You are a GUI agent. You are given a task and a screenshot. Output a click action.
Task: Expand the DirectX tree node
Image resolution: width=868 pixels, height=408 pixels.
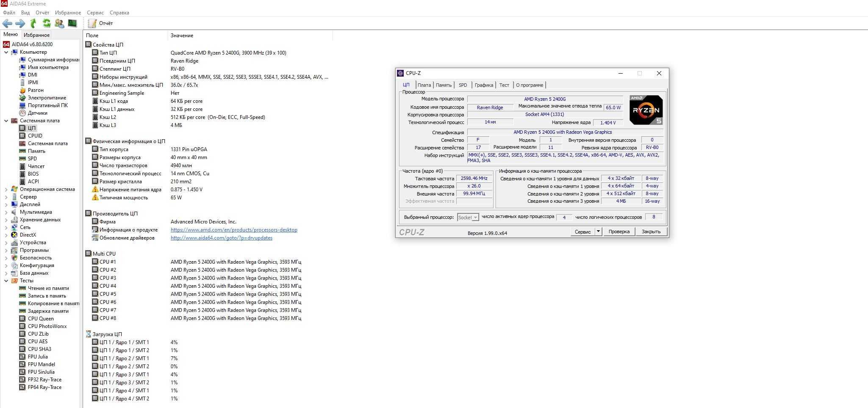[x=6, y=235]
